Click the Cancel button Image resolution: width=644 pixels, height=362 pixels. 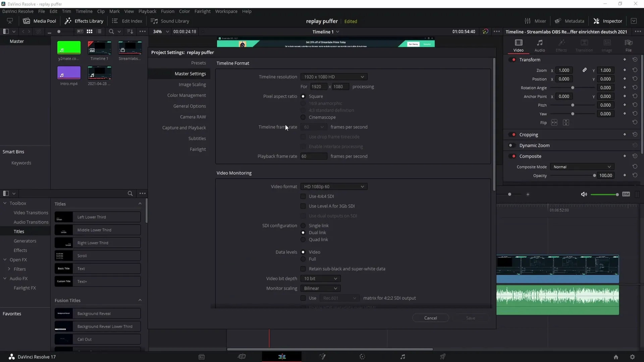[430, 318]
